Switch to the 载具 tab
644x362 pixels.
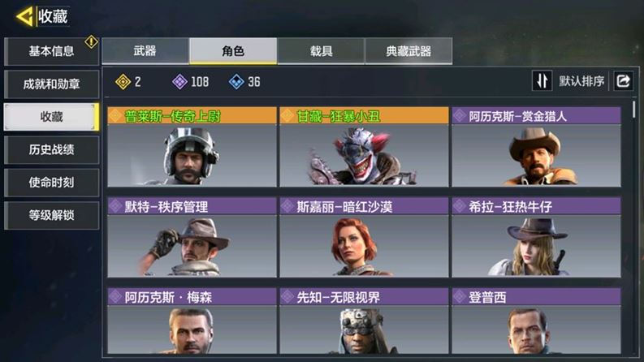click(321, 51)
